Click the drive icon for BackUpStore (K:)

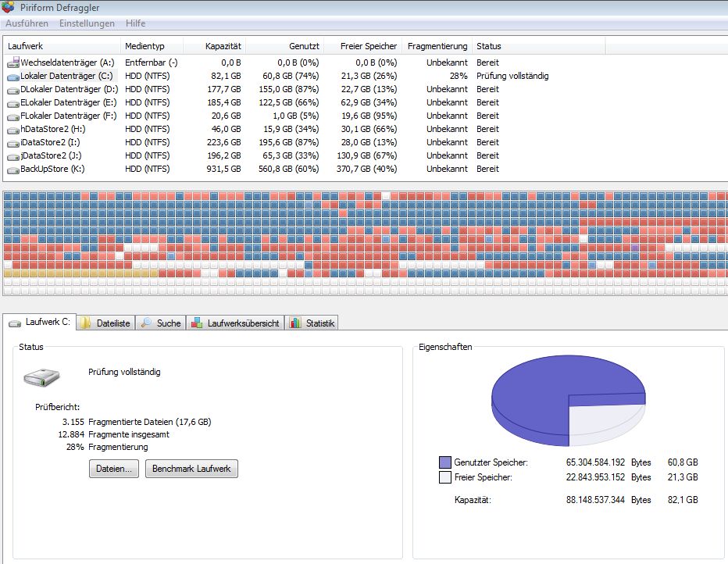pyautogui.click(x=13, y=170)
